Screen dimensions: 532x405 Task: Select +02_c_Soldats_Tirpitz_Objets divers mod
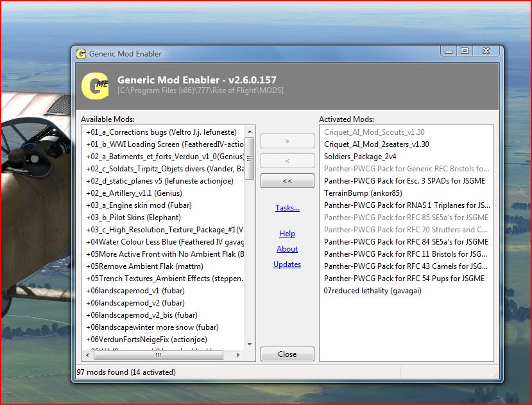tap(165, 169)
